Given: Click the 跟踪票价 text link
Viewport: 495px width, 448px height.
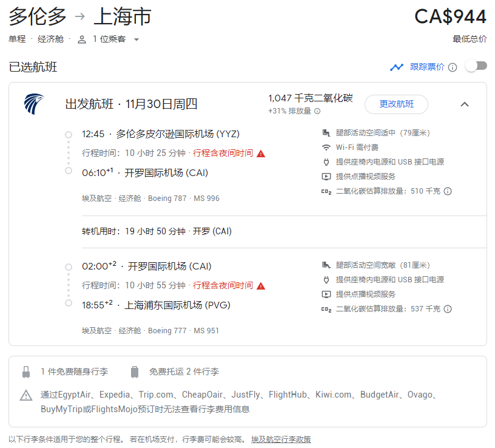Looking at the screenshot, I should [x=427, y=67].
